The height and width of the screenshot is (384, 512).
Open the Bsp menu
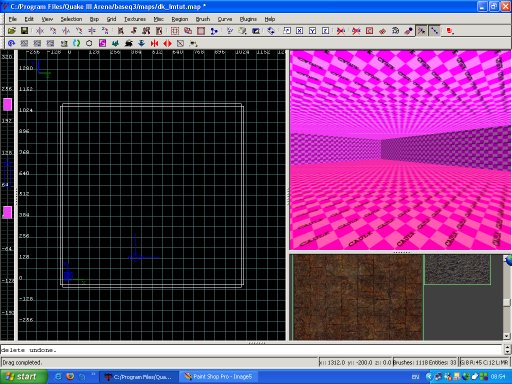(94, 19)
